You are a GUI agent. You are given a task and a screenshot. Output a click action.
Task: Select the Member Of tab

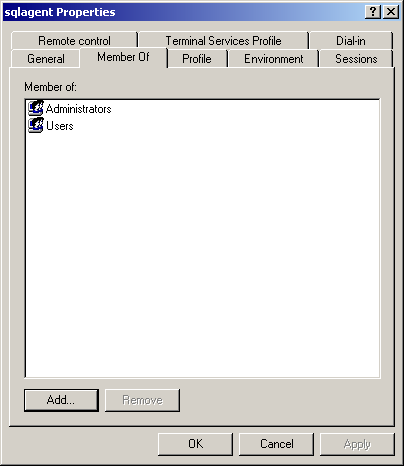(x=123, y=57)
